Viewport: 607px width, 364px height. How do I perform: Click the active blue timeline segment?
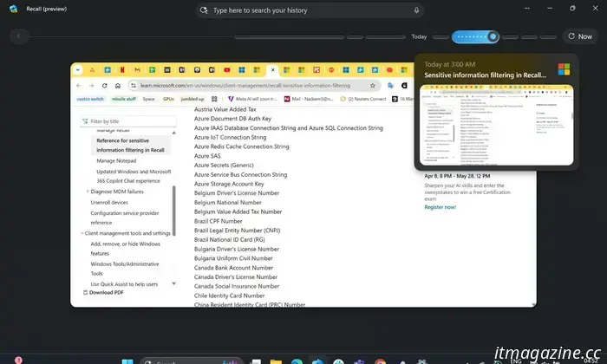(x=475, y=36)
